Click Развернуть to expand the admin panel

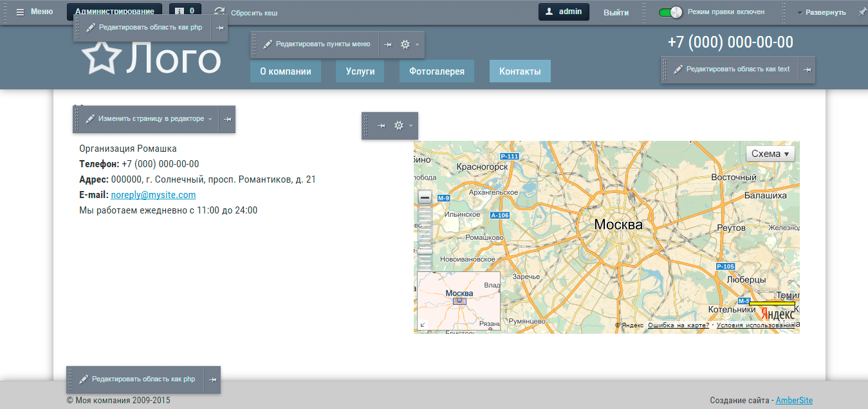(x=825, y=12)
